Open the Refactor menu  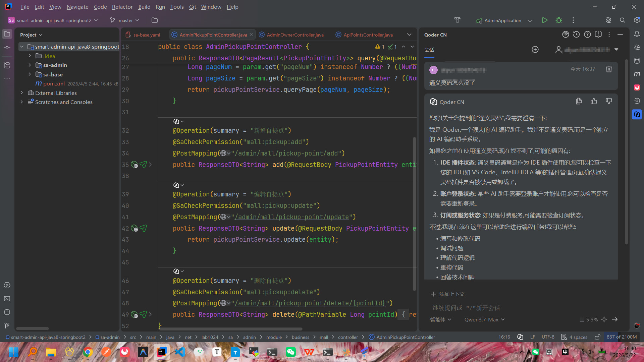pos(122,7)
